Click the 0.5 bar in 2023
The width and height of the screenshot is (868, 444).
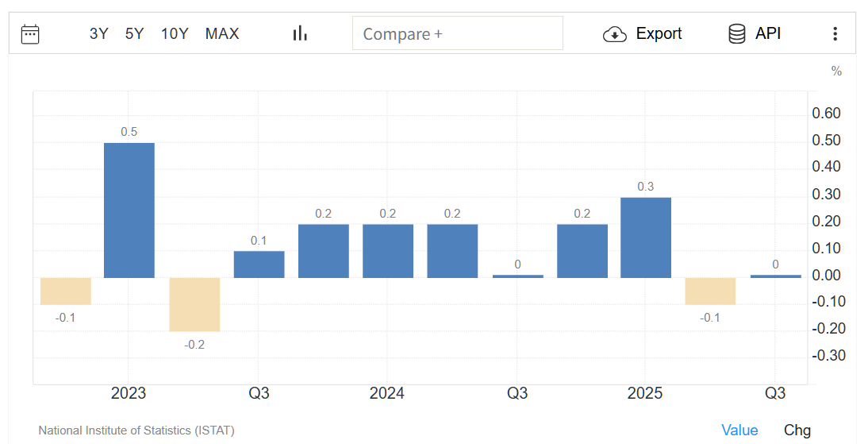pyautogui.click(x=129, y=210)
